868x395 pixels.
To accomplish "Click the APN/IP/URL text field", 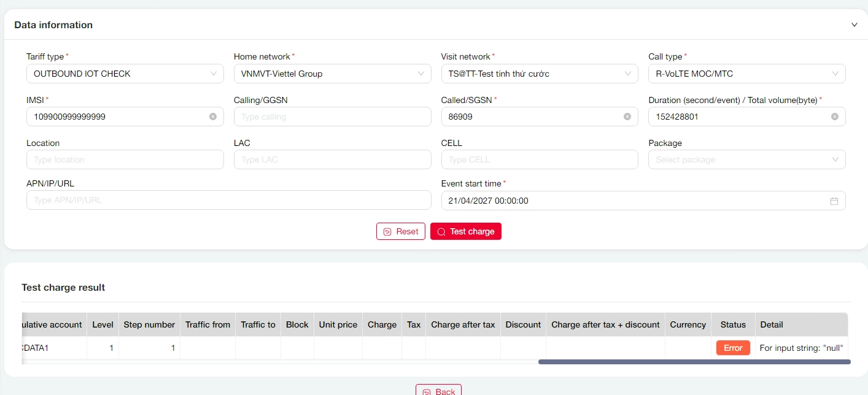I will [x=228, y=201].
